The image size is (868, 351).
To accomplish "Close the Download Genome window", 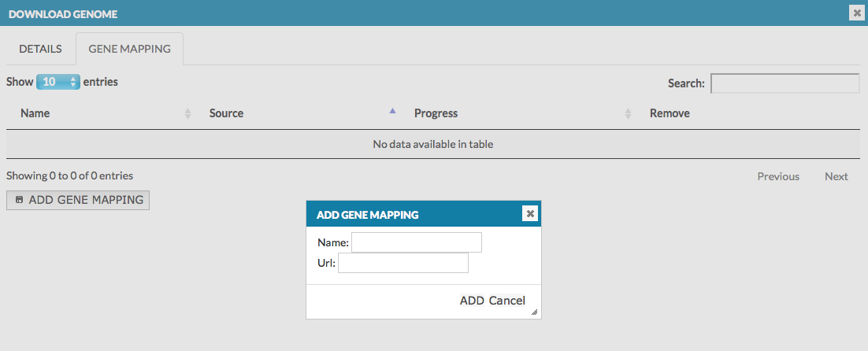I will click(856, 13).
